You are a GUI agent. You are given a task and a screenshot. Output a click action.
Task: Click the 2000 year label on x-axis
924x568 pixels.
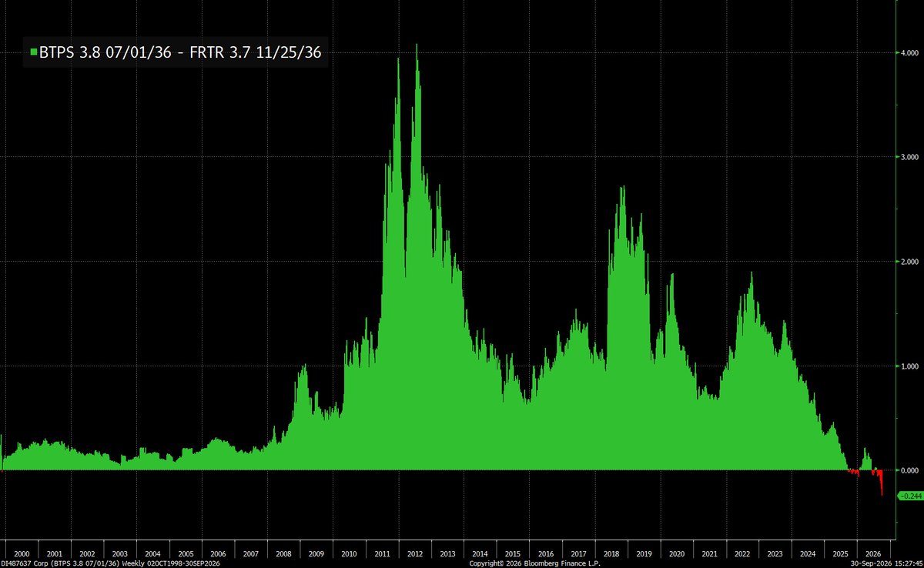point(22,553)
